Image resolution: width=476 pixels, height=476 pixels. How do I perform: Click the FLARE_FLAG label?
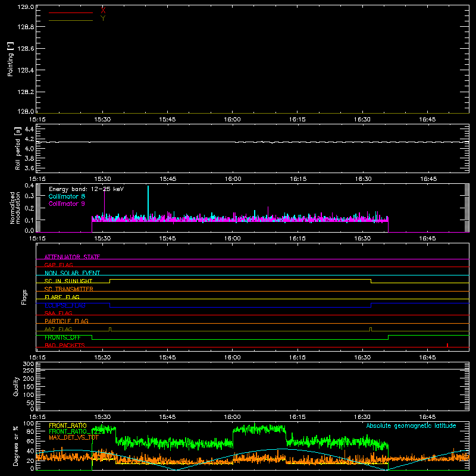62,297
